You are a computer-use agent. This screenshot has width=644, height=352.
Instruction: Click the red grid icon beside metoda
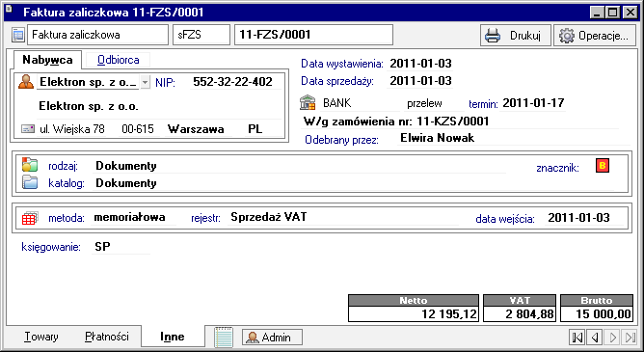click(x=30, y=218)
